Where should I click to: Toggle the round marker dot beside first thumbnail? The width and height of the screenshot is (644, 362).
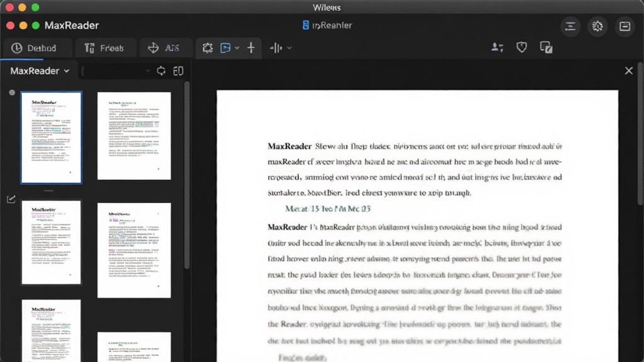12,93
